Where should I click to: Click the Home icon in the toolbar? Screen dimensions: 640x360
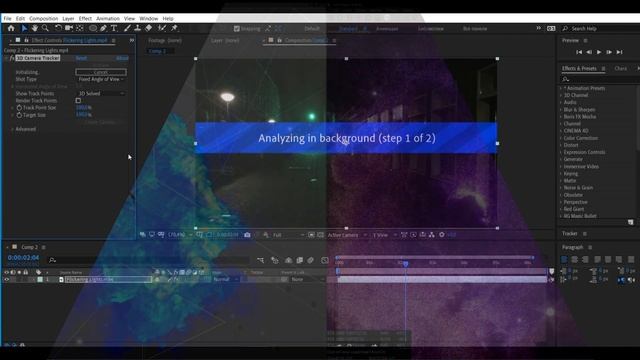(11, 28)
